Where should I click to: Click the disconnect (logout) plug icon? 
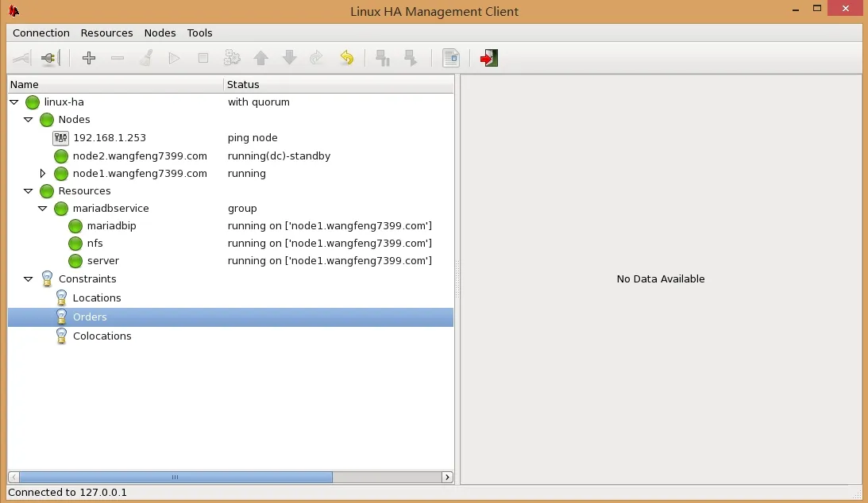[x=50, y=58]
